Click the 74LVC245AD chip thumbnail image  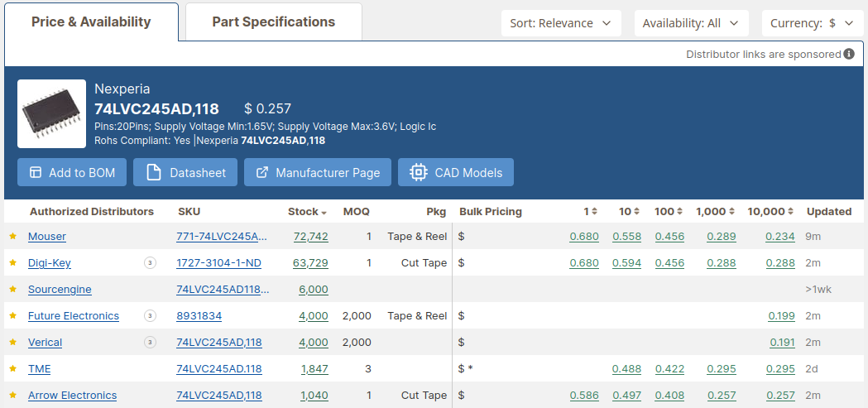(51, 113)
